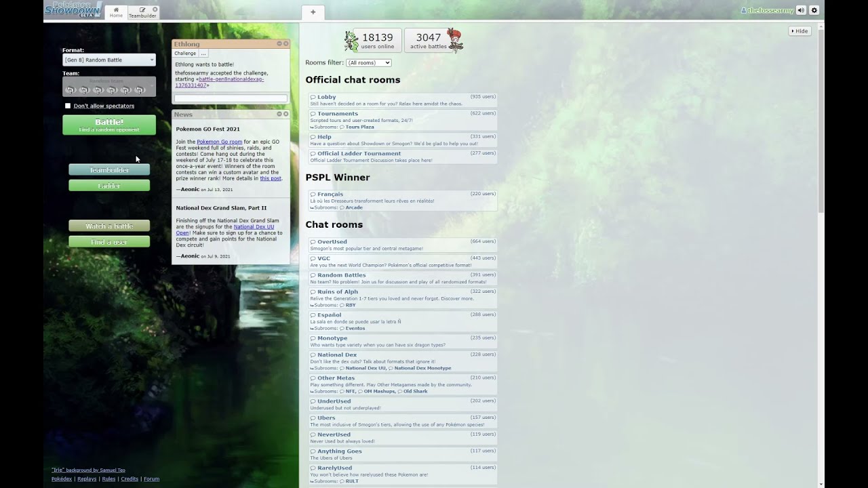Click the active battles counter
The width and height of the screenshot is (868, 488).
428,41
